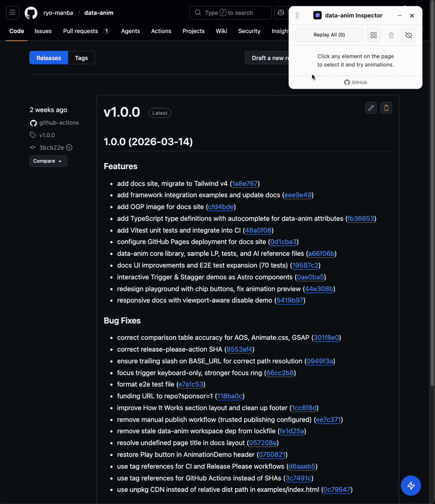Focus the repository search field
Screen dimensions: 435x504
(231, 13)
